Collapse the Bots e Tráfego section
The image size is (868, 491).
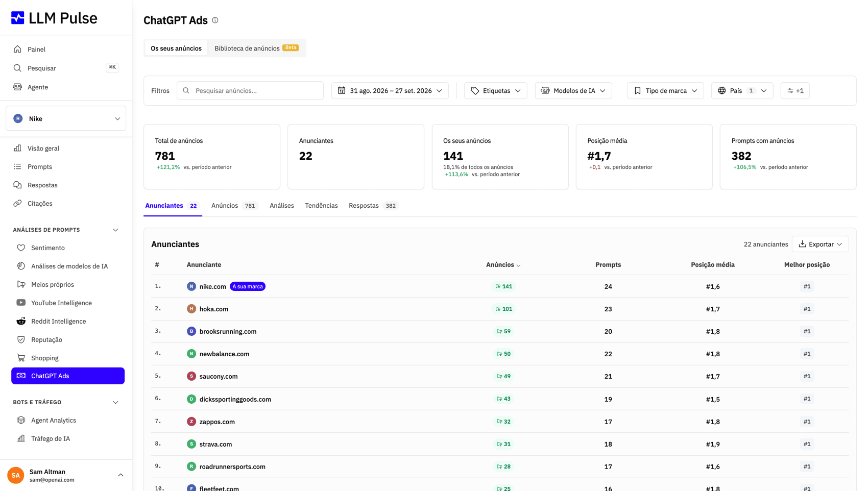click(115, 402)
